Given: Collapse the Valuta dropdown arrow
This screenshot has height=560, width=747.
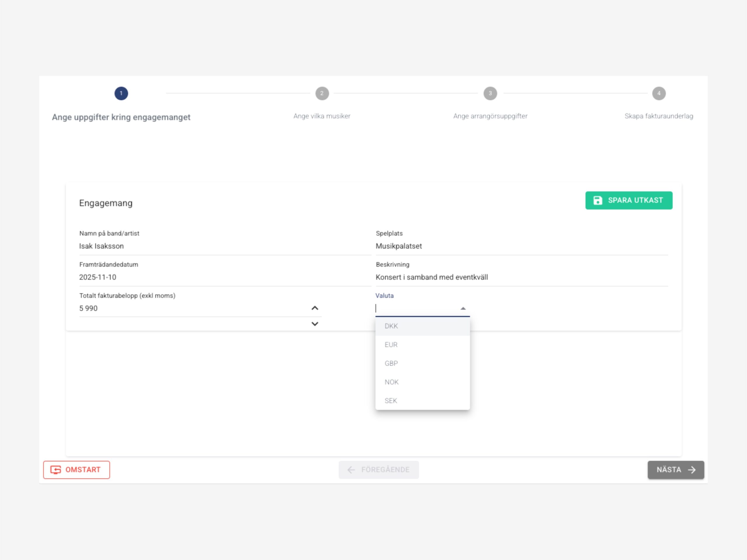Looking at the screenshot, I should [x=463, y=308].
